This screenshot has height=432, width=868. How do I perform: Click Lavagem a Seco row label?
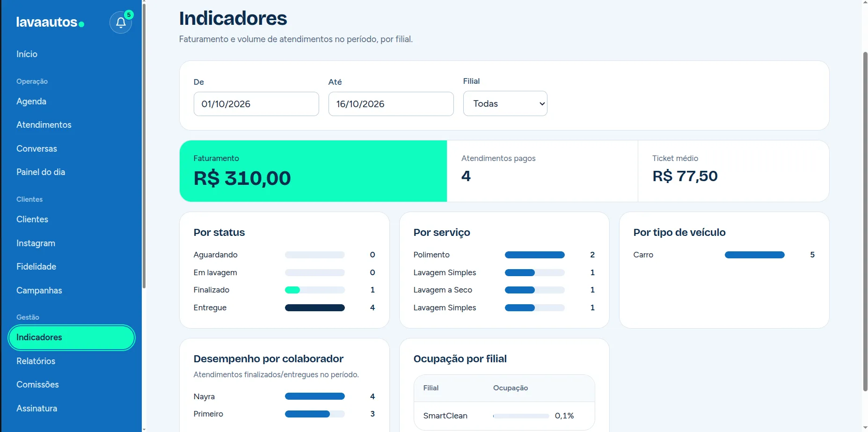pos(443,290)
